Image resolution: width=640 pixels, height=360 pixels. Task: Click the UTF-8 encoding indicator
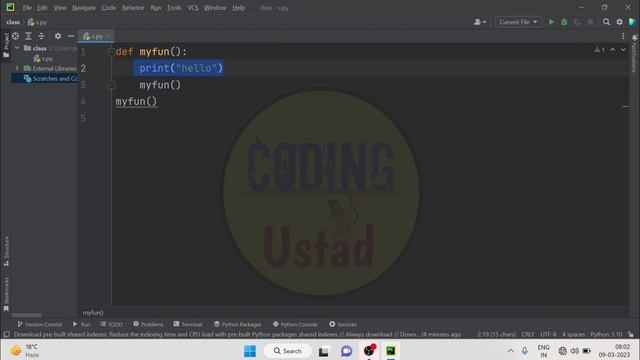pos(548,334)
